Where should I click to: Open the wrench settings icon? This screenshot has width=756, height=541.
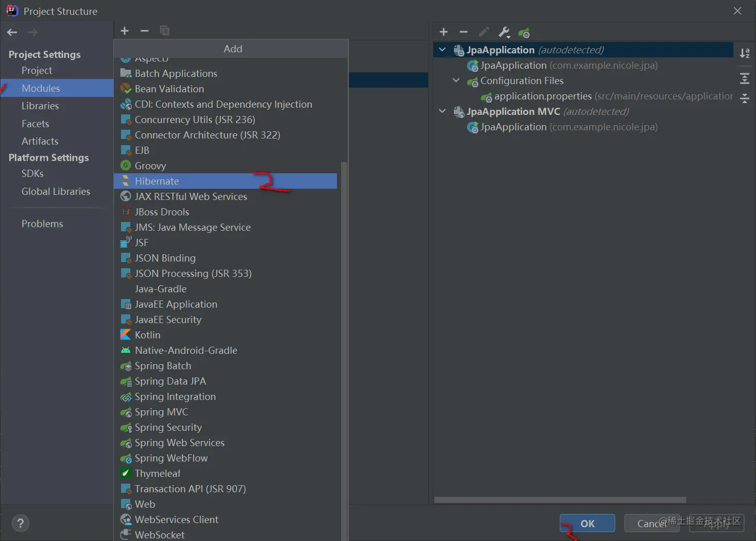(x=504, y=32)
